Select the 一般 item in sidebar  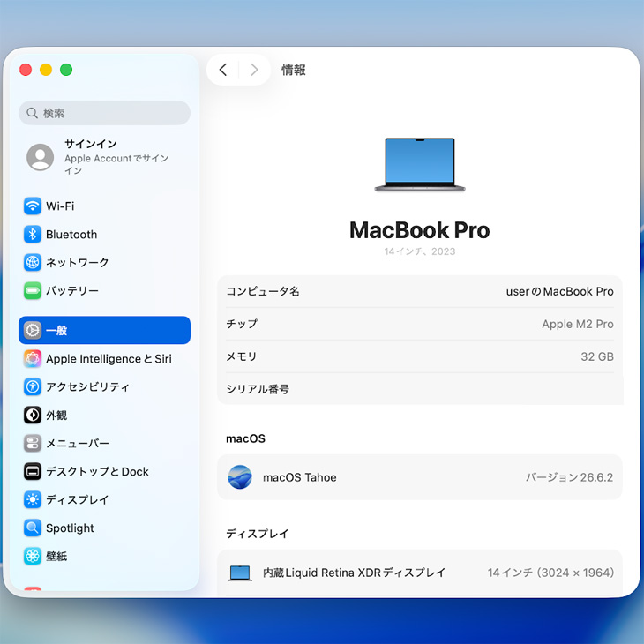coord(104,330)
